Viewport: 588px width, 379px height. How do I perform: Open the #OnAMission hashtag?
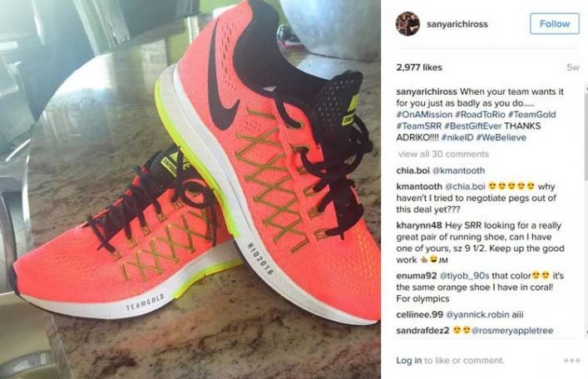[424, 115]
